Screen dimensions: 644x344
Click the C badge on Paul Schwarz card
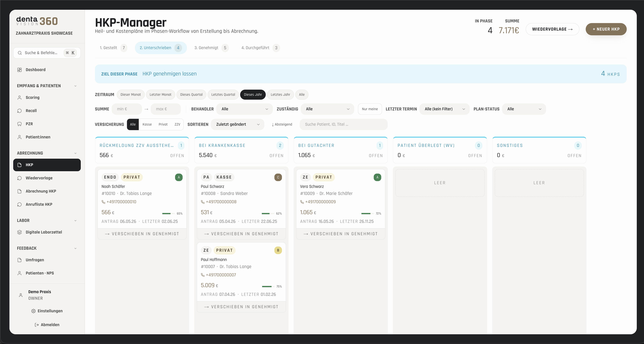[278, 177]
